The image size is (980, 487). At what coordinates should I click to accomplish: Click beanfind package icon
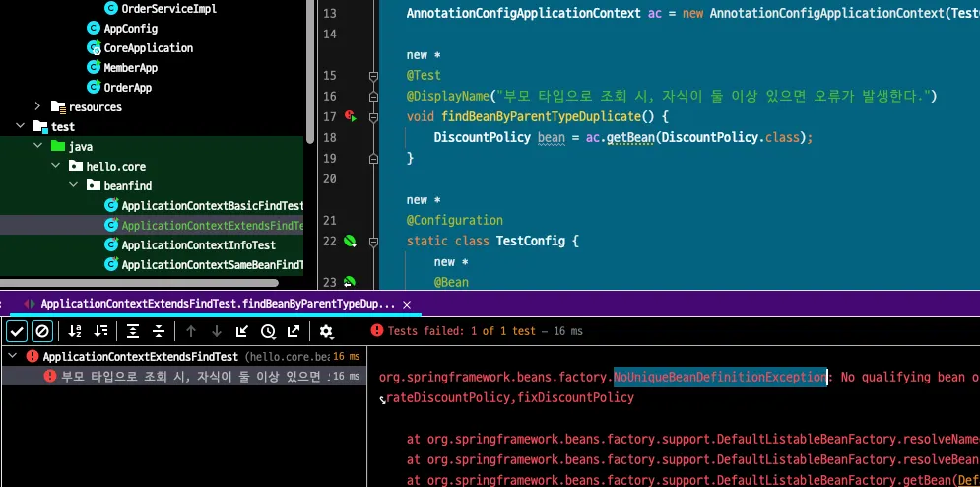(94, 186)
